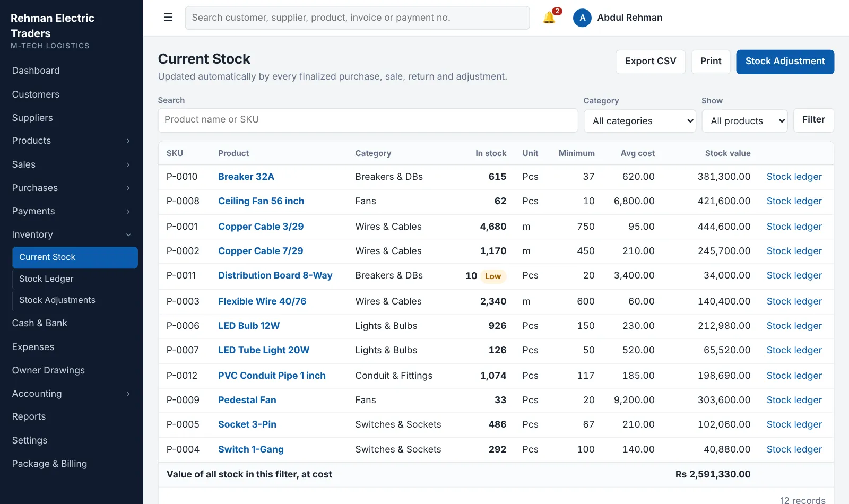Expand the Sales sidebar section
This screenshot has width=849, height=504.
point(72,164)
